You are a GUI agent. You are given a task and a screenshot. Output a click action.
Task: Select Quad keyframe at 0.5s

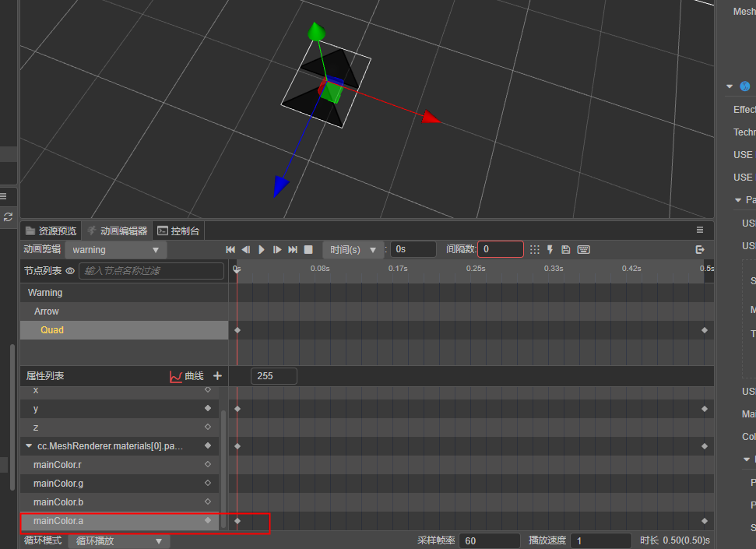[705, 330]
